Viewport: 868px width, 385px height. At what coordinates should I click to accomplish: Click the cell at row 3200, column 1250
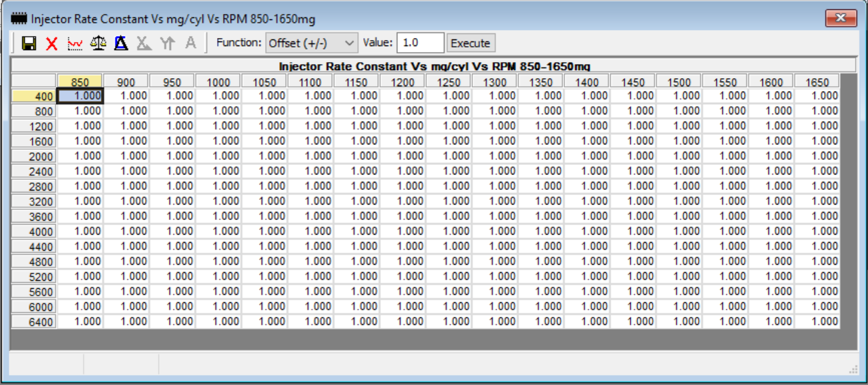coord(448,201)
